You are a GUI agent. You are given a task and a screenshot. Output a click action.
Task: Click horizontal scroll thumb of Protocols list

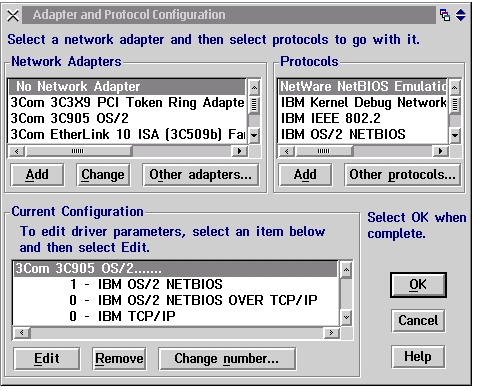pyautogui.click(x=324, y=151)
